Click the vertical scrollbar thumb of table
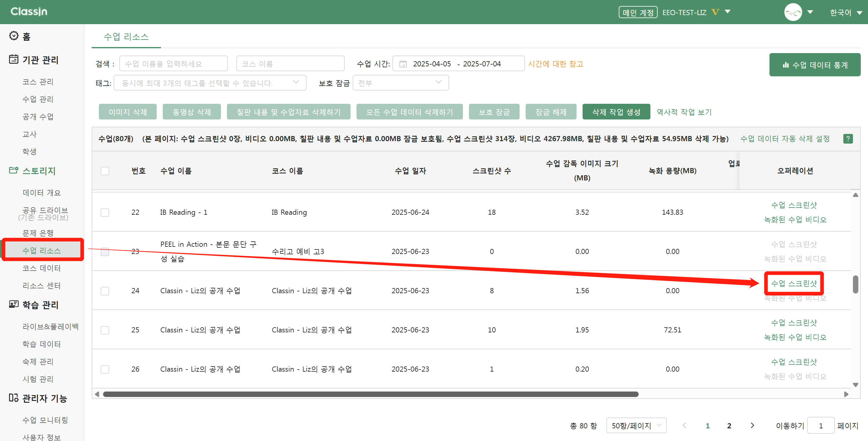This screenshot has height=441, width=868. point(855,284)
